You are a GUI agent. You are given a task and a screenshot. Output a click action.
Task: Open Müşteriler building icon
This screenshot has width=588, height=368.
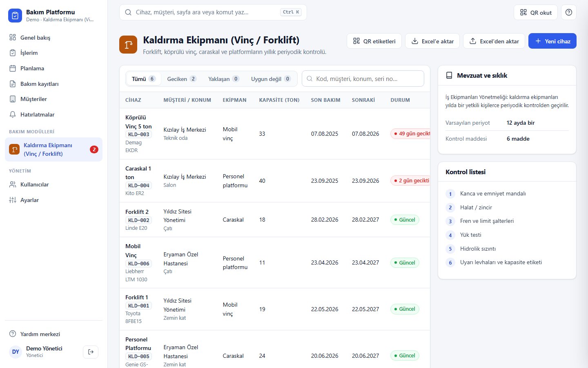coord(13,99)
